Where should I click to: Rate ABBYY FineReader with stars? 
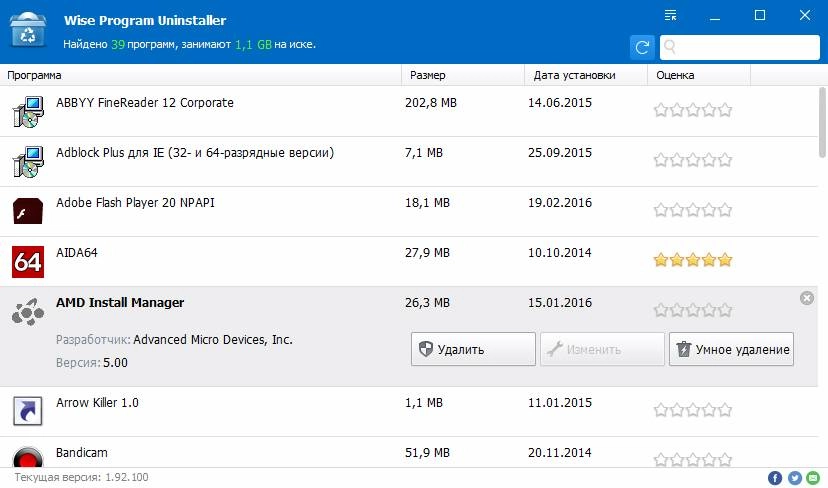pos(693,110)
